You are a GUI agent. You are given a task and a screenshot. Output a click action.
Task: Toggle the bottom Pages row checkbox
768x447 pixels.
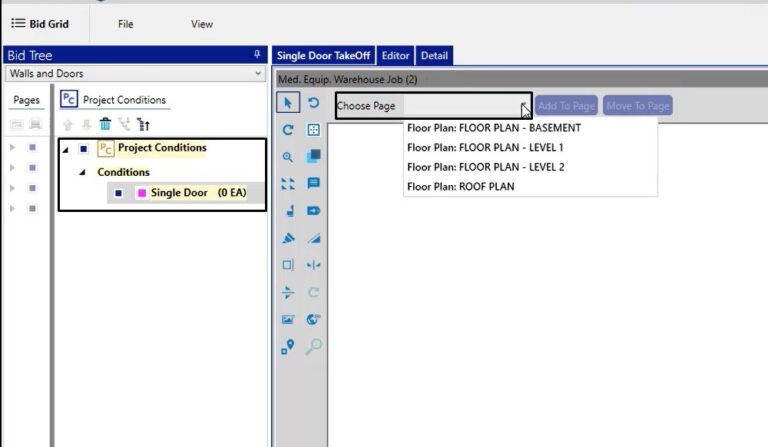[x=32, y=209]
